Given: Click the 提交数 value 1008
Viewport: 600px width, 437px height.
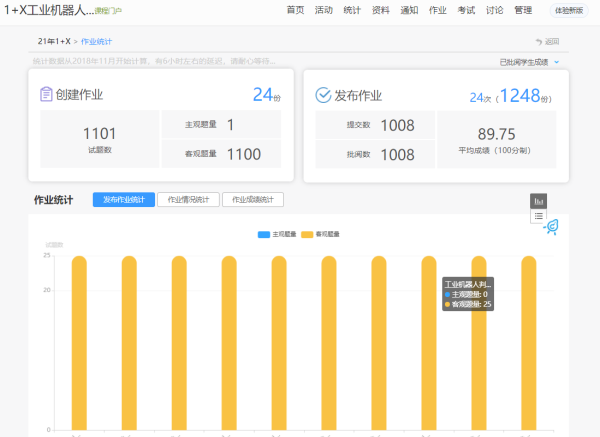Looking at the screenshot, I should point(398,126).
